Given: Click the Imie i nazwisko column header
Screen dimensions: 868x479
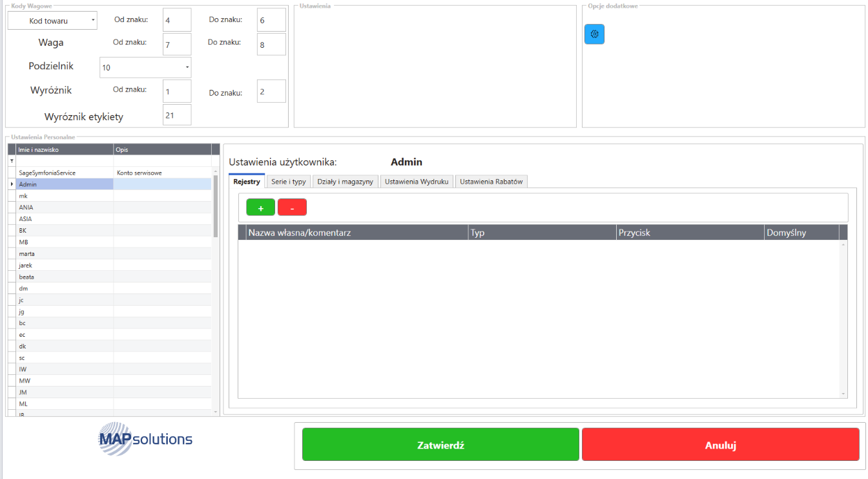Looking at the screenshot, I should click(65, 149).
